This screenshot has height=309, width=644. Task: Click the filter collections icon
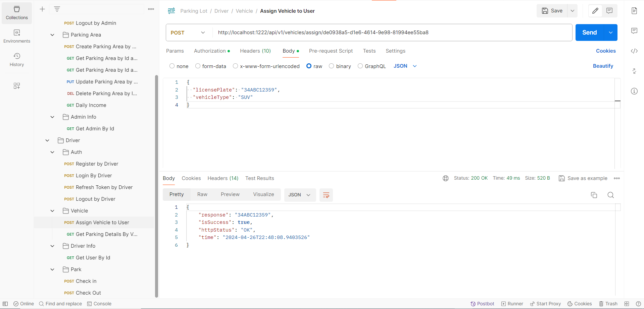[57, 9]
